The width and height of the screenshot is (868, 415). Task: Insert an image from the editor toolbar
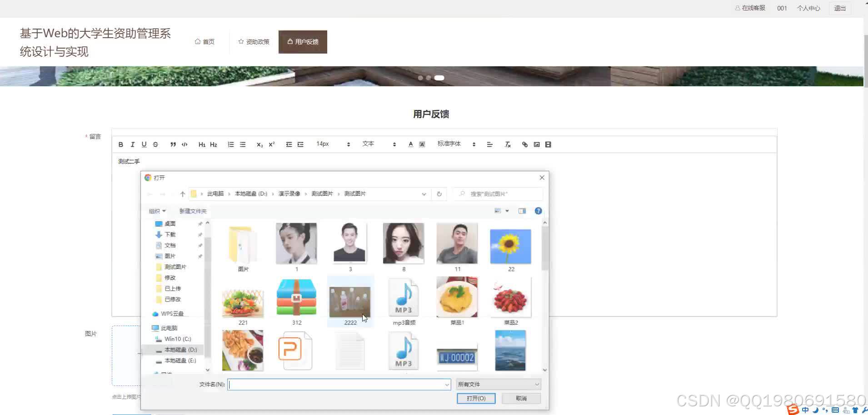(537, 144)
